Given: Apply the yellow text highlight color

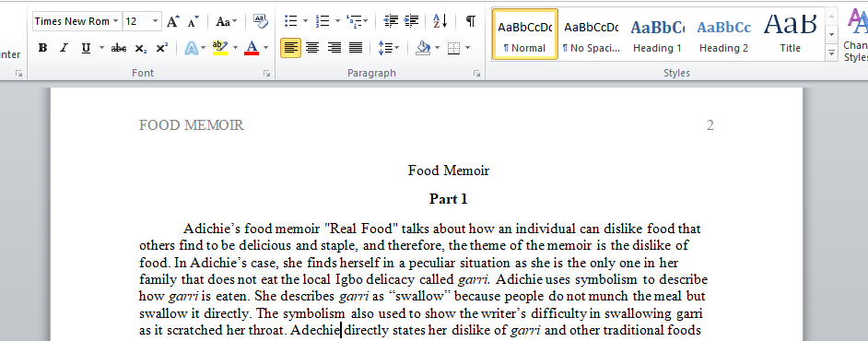Looking at the screenshot, I should coord(220,48).
